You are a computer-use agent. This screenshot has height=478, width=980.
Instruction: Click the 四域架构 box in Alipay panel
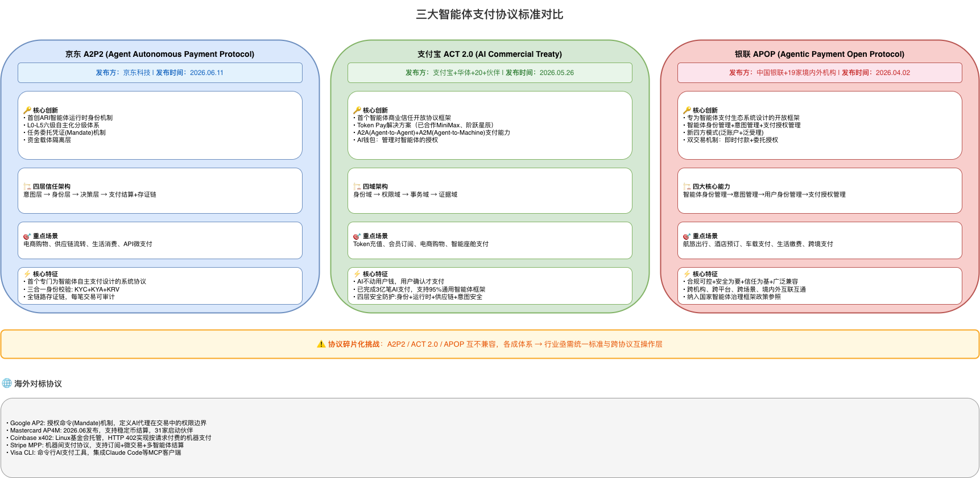[x=490, y=190]
